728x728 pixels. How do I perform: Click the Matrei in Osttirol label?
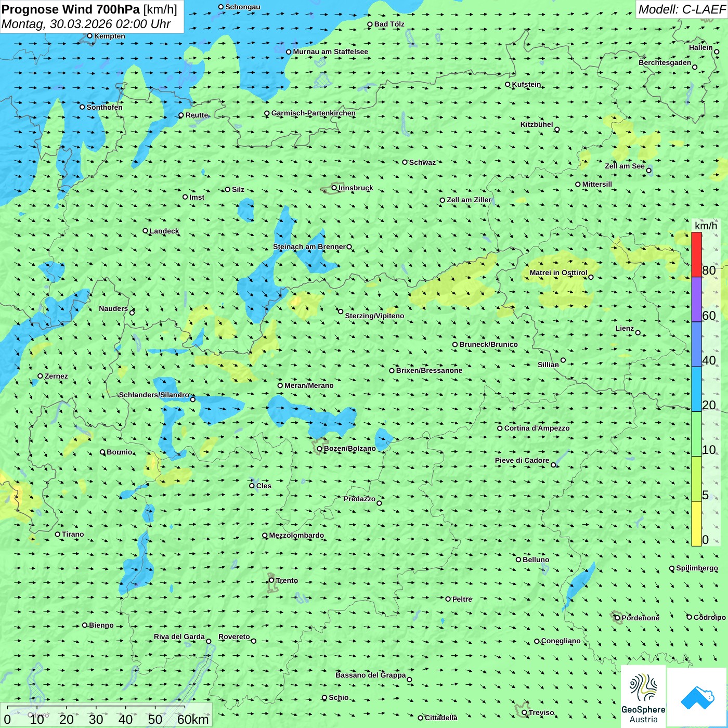(558, 272)
